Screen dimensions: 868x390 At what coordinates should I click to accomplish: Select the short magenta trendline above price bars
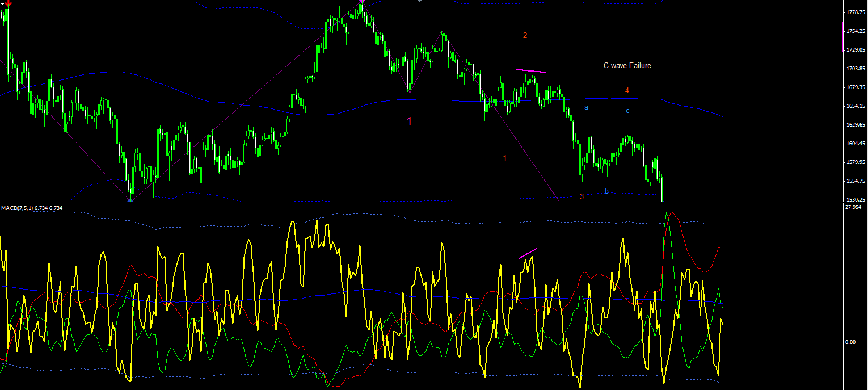point(531,71)
